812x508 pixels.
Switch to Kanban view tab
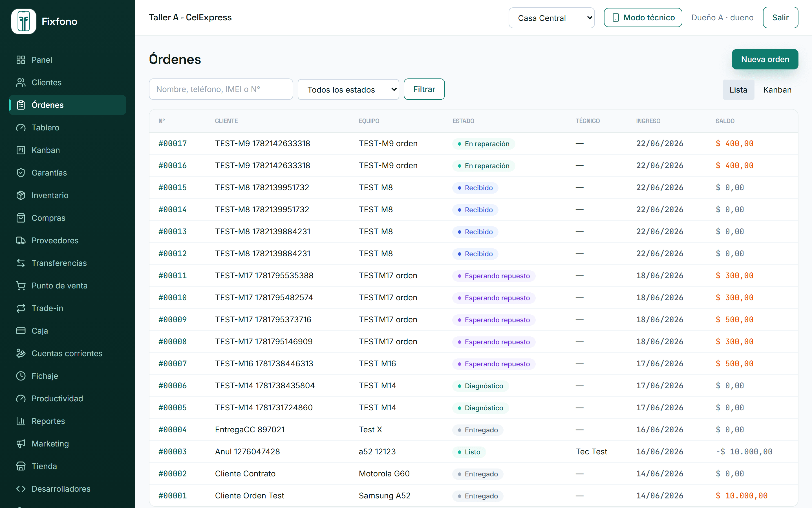pos(777,90)
